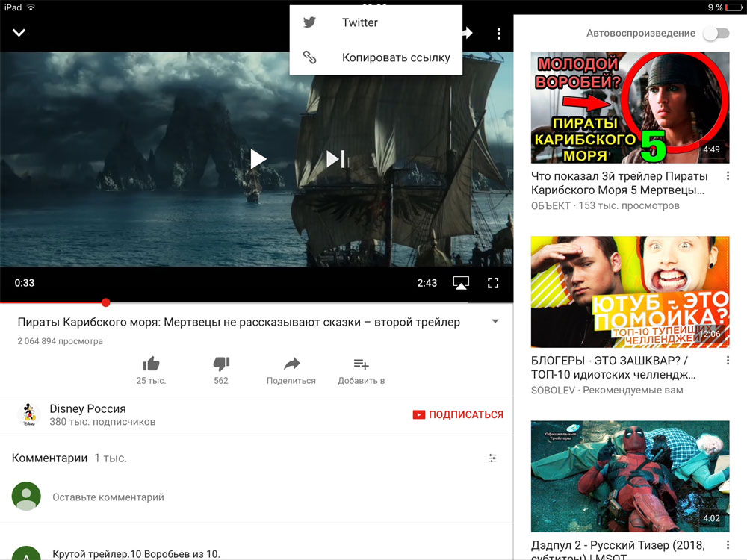
Task: Expand the video description arrow
Action: pos(495,321)
